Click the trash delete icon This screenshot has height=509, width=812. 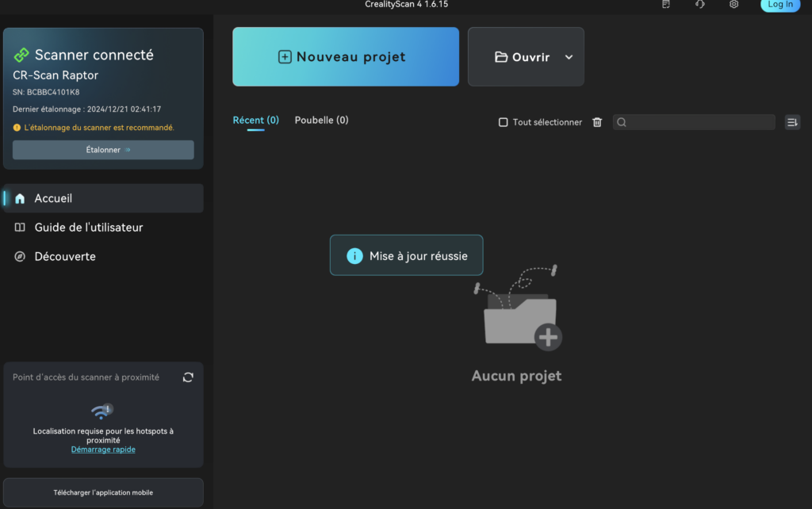tap(597, 122)
